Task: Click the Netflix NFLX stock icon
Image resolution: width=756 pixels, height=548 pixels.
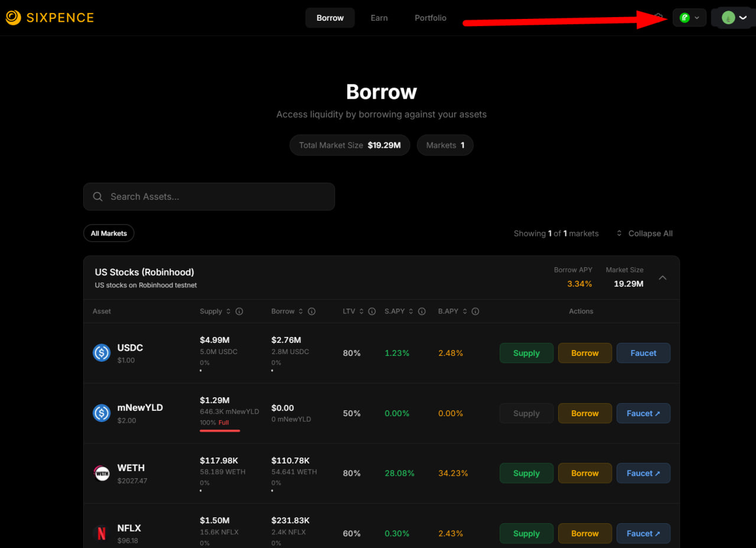Action: (102, 534)
